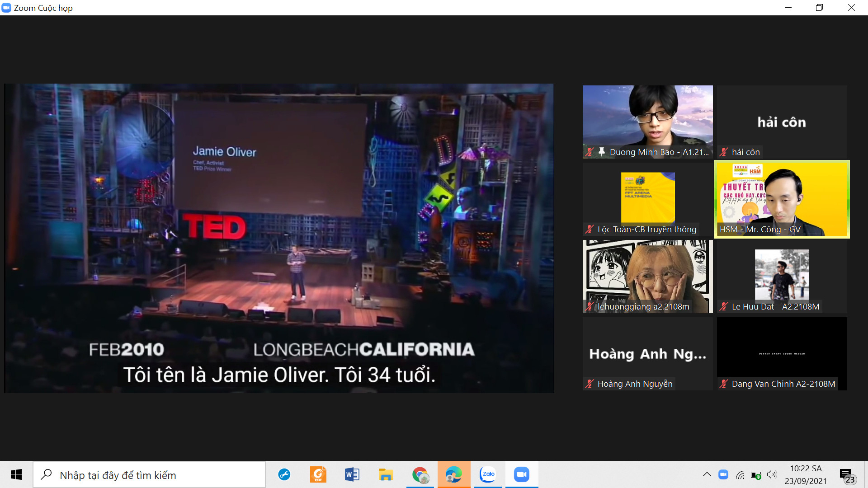The height and width of the screenshot is (488, 868).
Task: Open the Windows Start menu
Action: (16, 474)
